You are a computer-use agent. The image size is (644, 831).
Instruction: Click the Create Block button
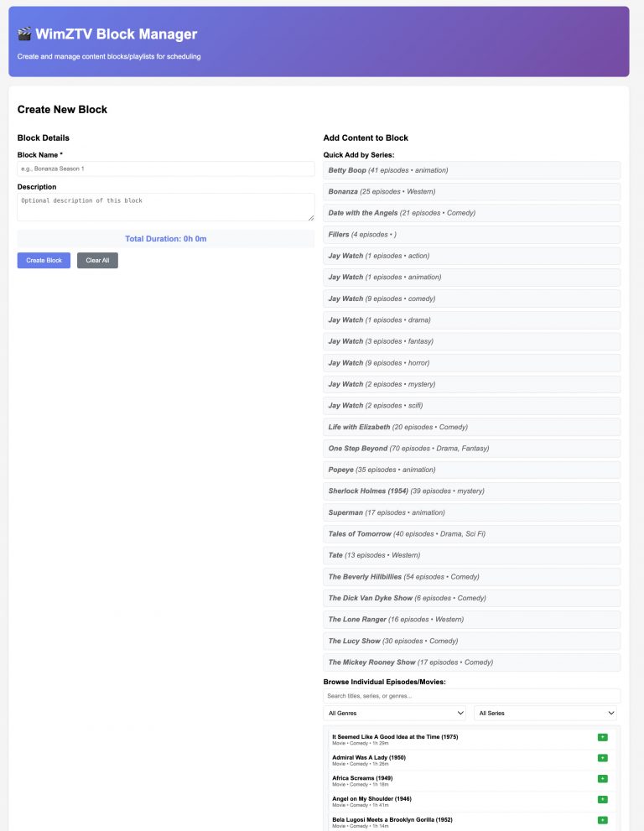[44, 261]
